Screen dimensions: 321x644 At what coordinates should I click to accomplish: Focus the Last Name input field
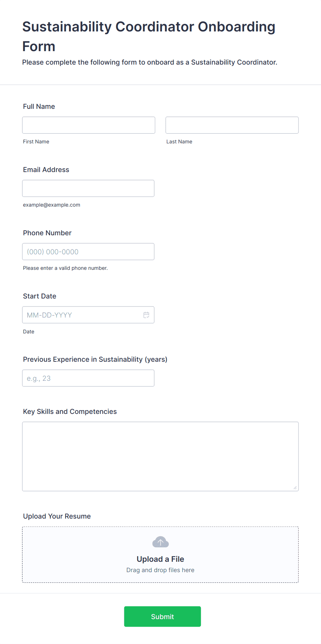click(x=232, y=125)
